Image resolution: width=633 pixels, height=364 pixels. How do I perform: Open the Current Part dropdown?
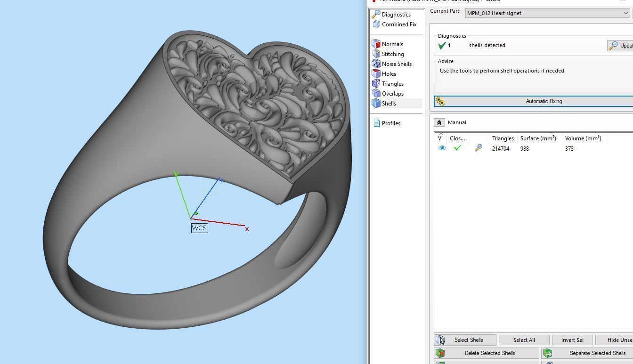pos(547,13)
